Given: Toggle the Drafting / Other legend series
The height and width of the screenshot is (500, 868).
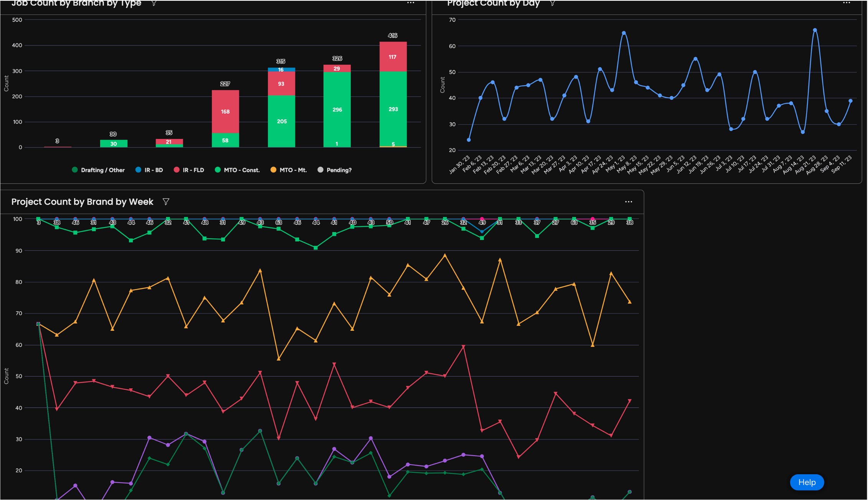Looking at the screenshot, I should [x=98, y=170].
